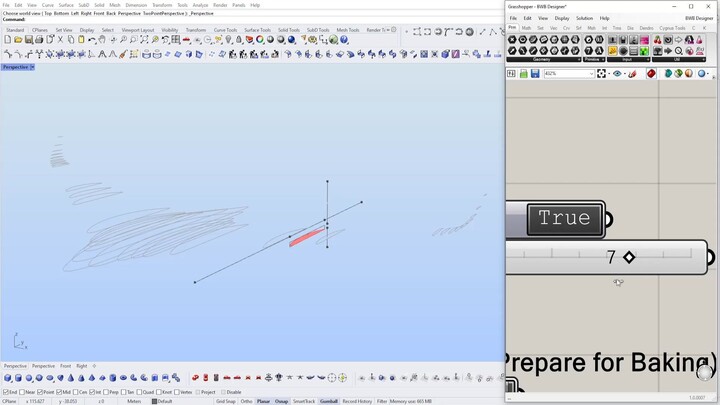Viewport: 720px width, 405px height.
Task: Click the Save file icon in Grasshopper toolbar
Action: [535, 74]
